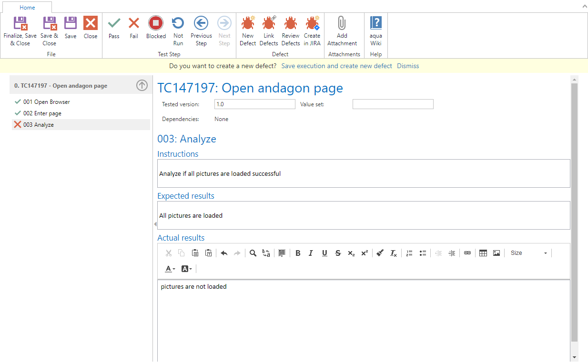588x364 pixels.
Task: Mark test step as Pass
Action: (x=114, y=24)
